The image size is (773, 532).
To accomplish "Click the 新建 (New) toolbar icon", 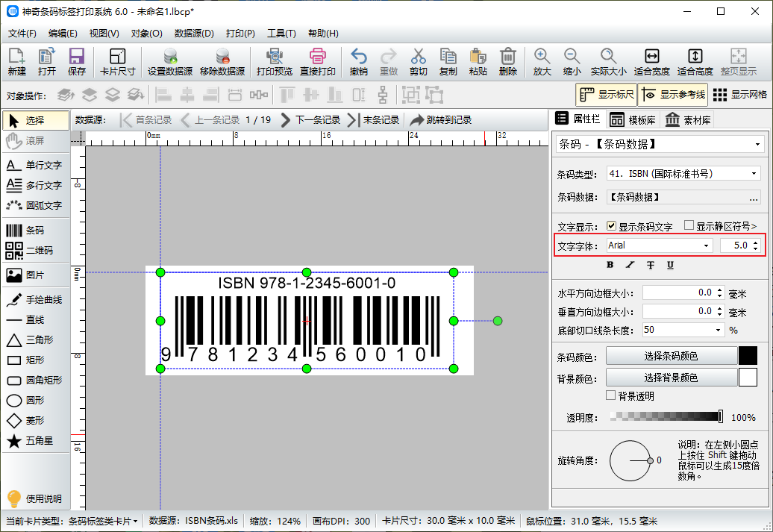I will pos(16,62).
